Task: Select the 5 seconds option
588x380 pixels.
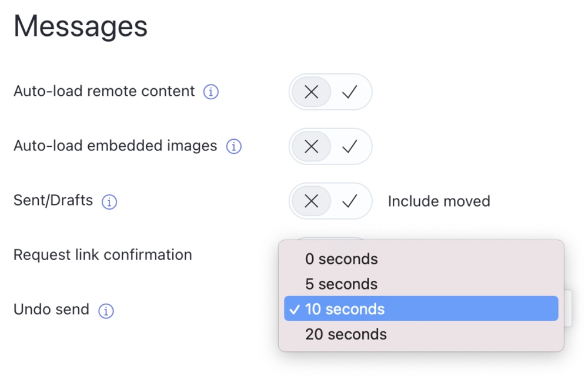Action: [421, 284]
